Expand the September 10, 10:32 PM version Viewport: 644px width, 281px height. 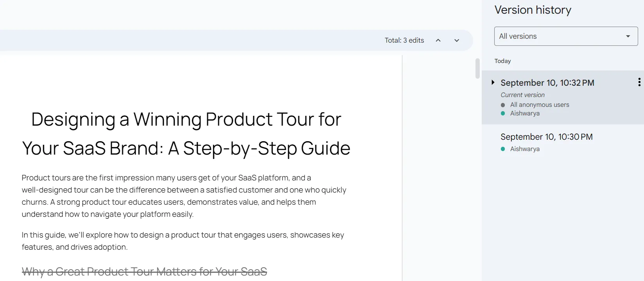point(493,82)
